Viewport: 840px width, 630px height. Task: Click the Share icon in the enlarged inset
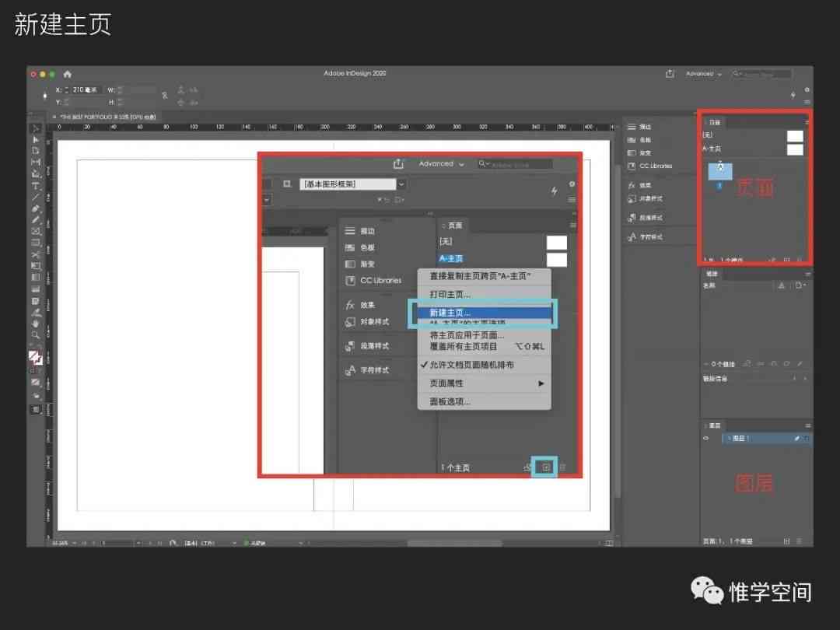pos(398,164)
